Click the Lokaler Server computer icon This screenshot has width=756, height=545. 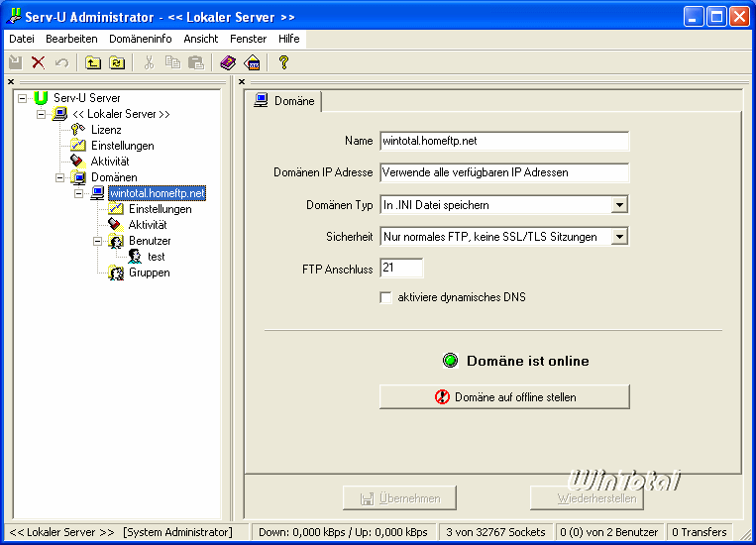coord(59,114)
